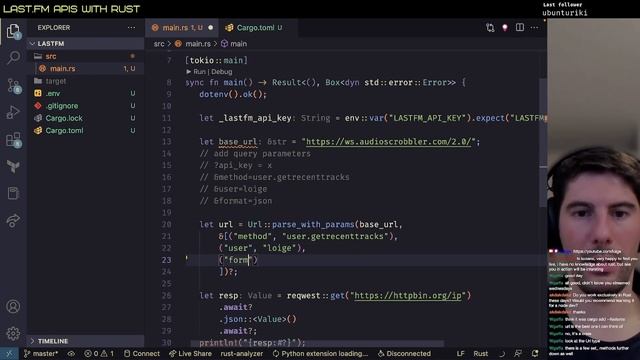Click the lightbulb code action on line 23

click(x=187, y=258)
